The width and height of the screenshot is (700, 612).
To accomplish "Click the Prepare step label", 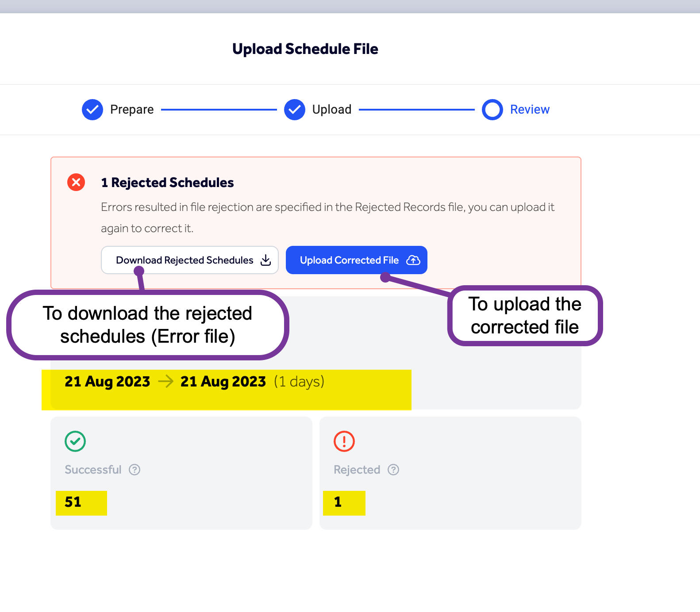I will pos(131,109).
